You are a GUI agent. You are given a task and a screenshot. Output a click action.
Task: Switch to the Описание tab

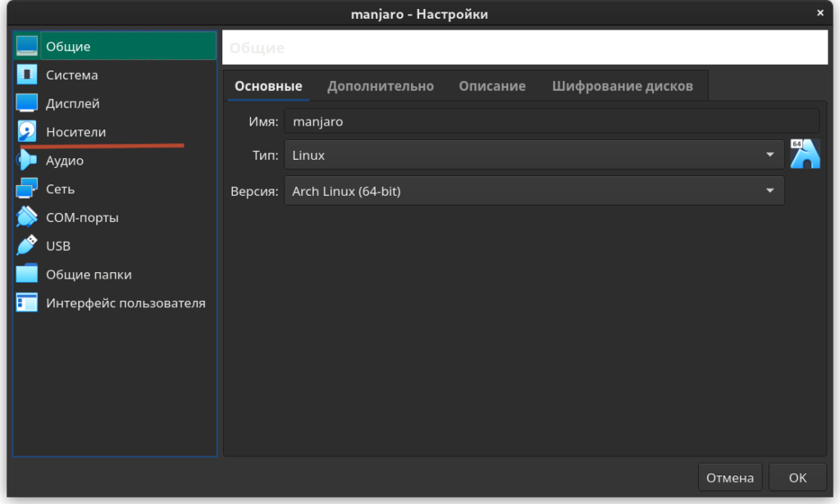(492, 85)
